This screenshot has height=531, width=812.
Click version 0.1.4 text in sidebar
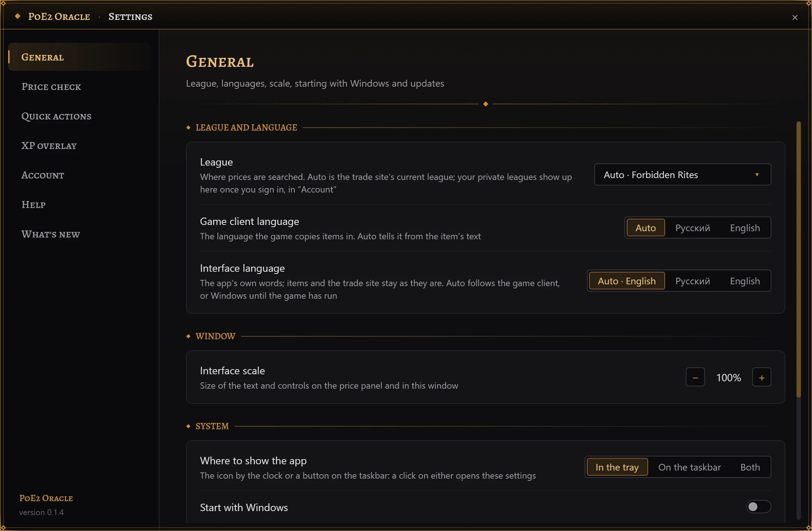(x=41, y=512)
